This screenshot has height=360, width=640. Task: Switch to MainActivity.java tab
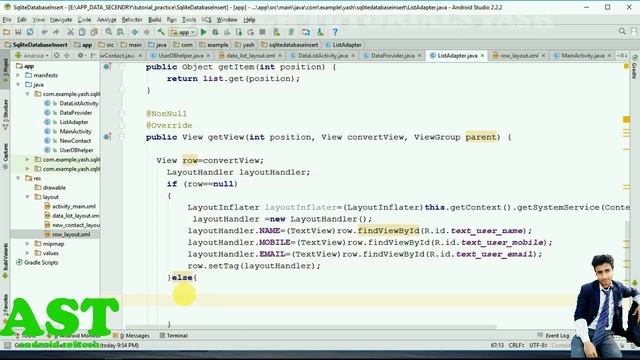(582, 56)
